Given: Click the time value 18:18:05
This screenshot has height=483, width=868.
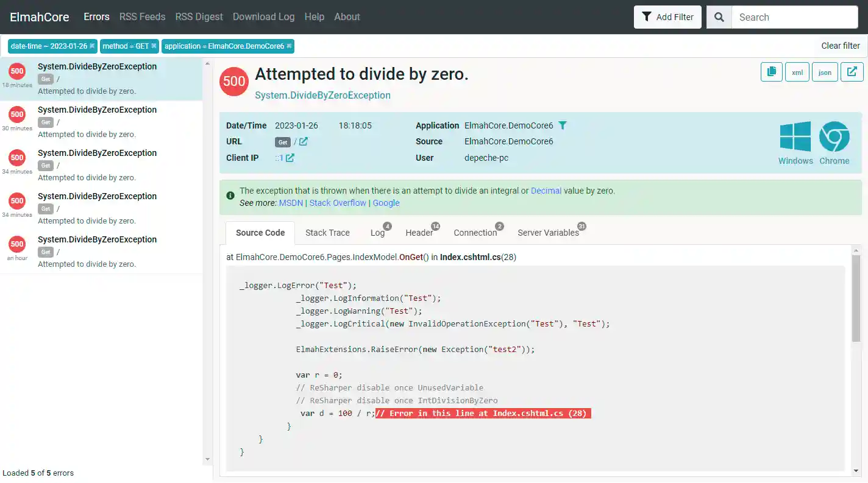Looking at the screenshot, I should click(355, 125).
